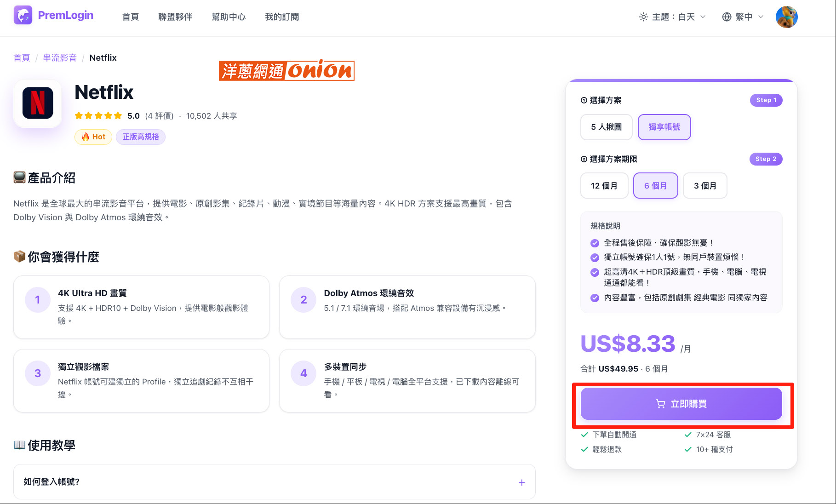Screen dimensions: 836x504
Task: Click the package icon beside 你會獲得什麼
Action: click(19, 257)
